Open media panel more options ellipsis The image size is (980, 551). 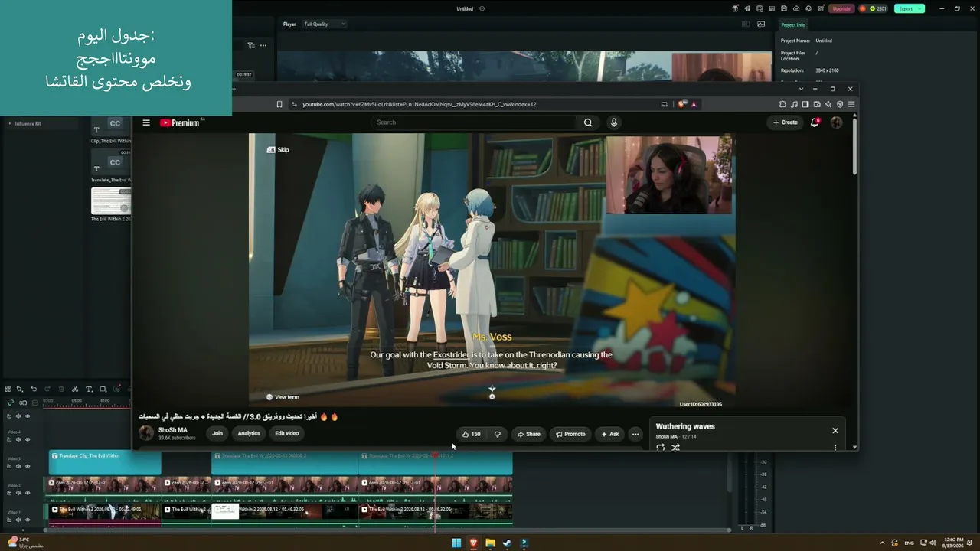[x=263, y=45]
